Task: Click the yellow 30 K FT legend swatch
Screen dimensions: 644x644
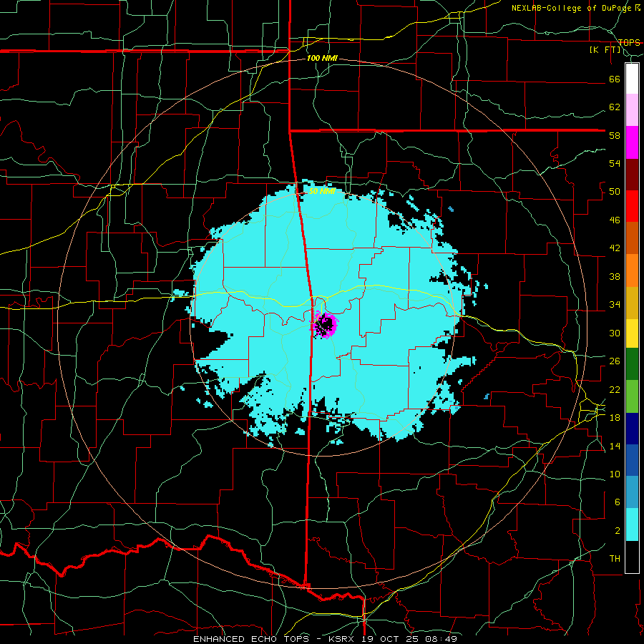Action: pos(632,333)
